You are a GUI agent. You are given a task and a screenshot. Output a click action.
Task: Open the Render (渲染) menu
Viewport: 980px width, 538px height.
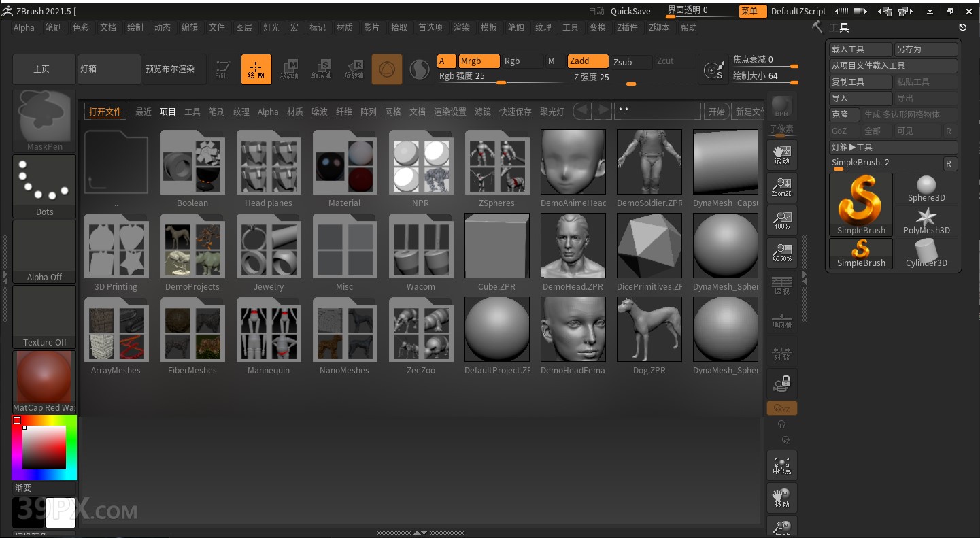462,27
